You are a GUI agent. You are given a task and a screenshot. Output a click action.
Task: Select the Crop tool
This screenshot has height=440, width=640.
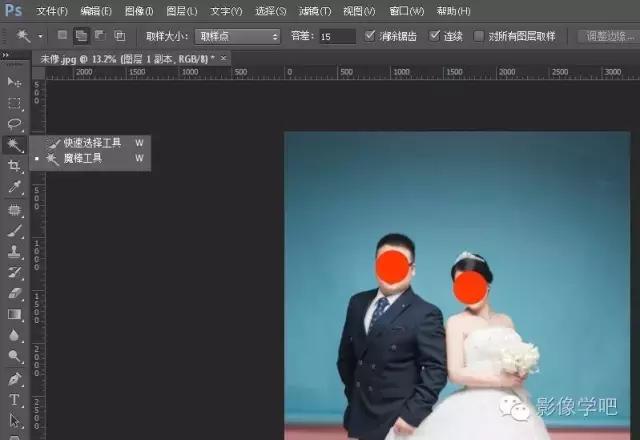14,166
